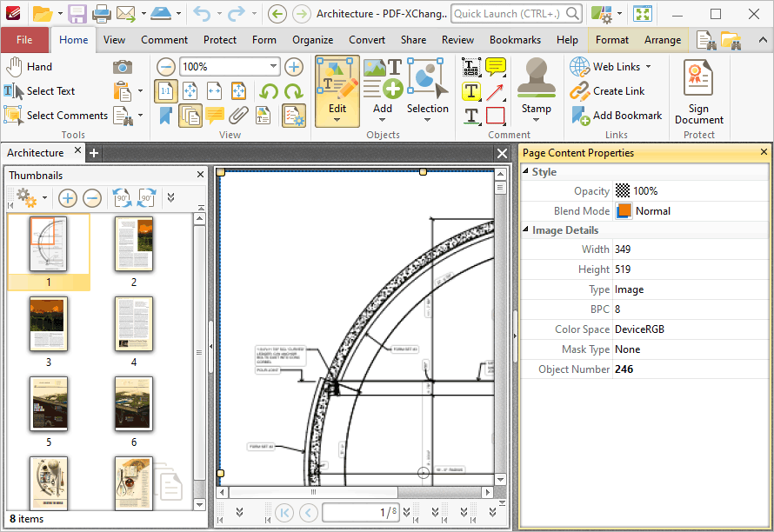
Task: Toggle the comments pane icon
Action: click(x=215, y=116)
